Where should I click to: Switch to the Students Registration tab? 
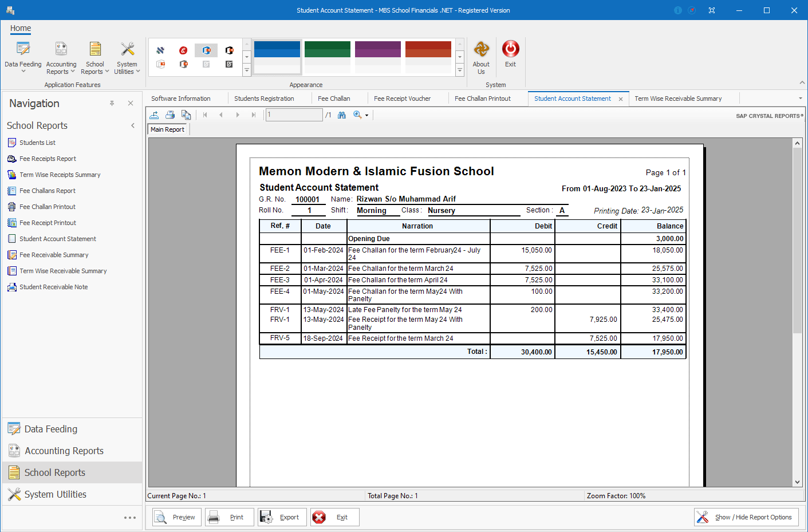(x=264, y=98)
